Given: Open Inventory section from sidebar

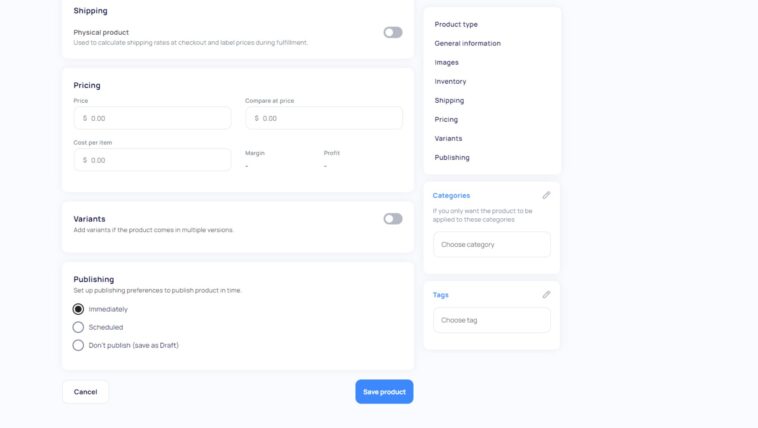Looking at the screenshot, I should pos(450,81).
